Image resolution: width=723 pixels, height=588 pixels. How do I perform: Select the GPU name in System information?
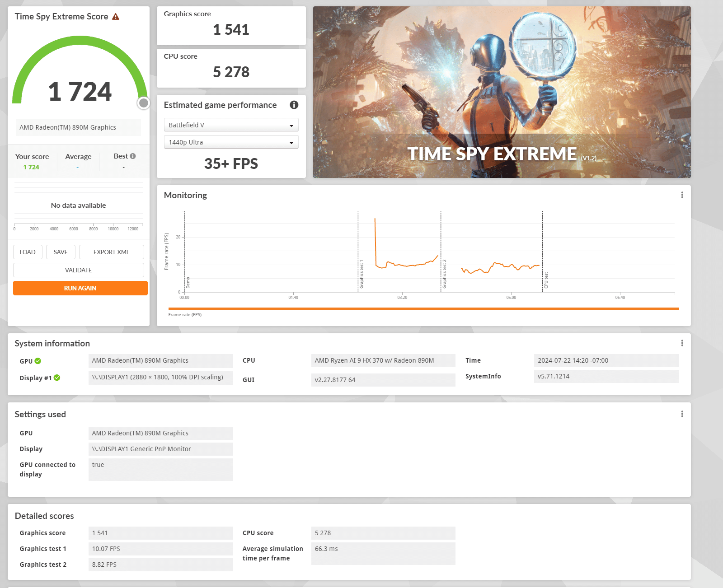[160, 360]
